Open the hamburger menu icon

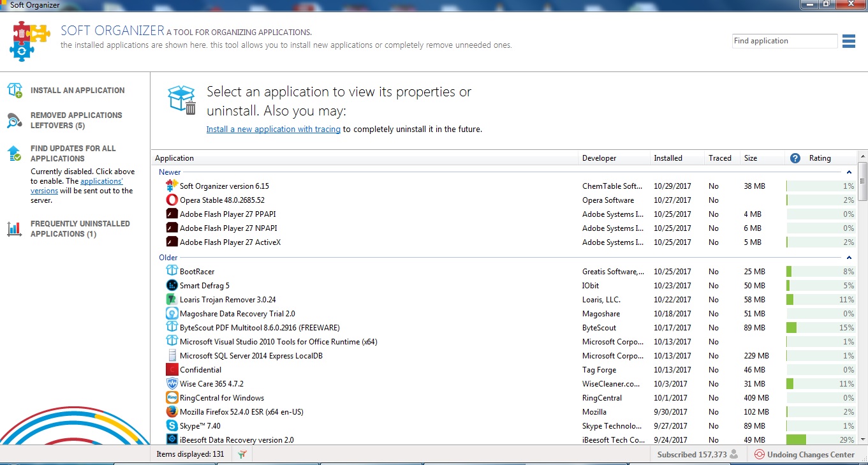(x=848, y=41)
